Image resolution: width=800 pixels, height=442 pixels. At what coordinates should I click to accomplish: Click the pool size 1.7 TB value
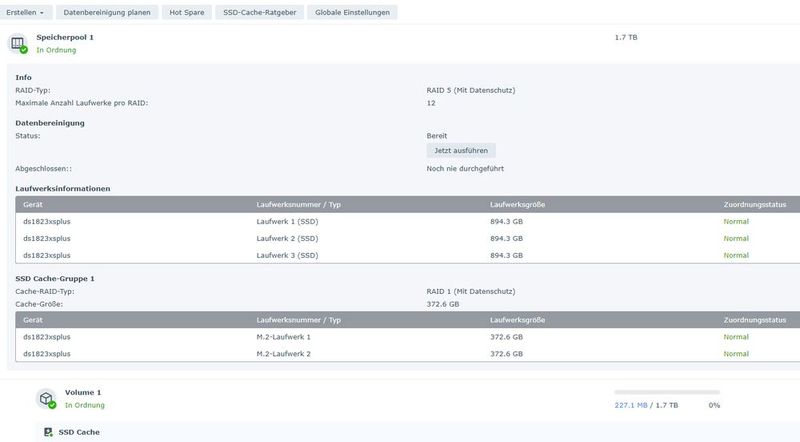pos(626,37)
